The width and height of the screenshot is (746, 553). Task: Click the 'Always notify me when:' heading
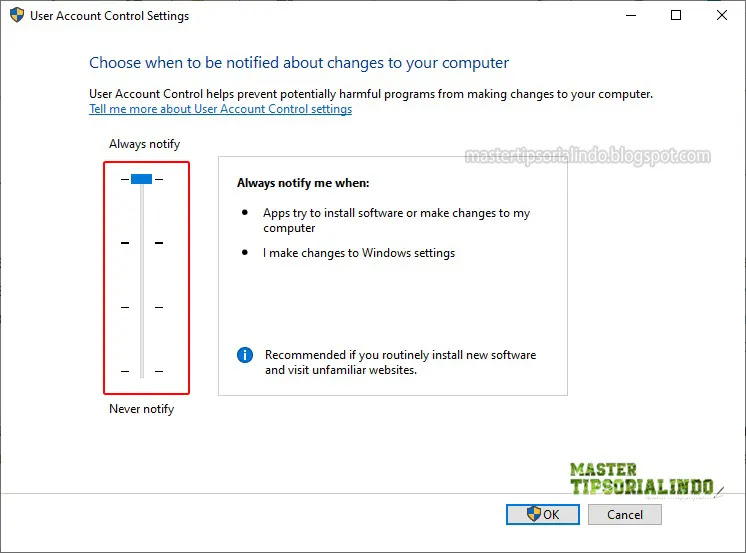pyautogui.click(x=303, y=183)
